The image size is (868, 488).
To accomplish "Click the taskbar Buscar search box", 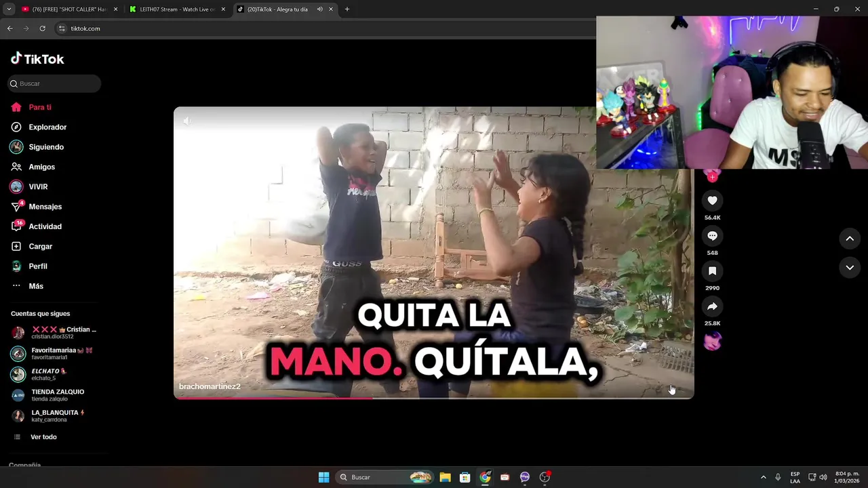I will point(384,477).
